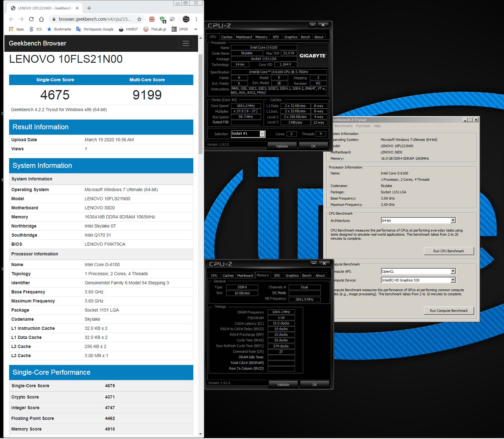This screenshot has height=439, width=504.
Task: Reload the Geekbench page
Action: pos(31,19)
